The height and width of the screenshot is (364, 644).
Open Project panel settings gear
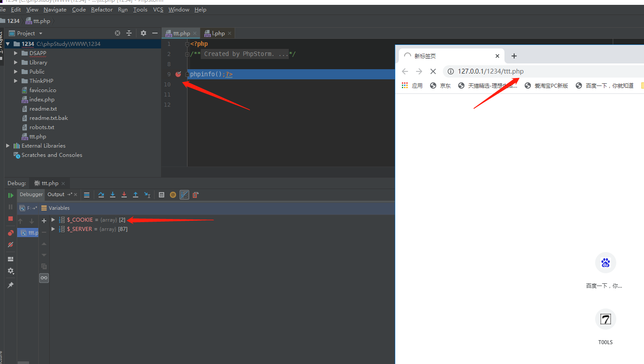(144, 33)
